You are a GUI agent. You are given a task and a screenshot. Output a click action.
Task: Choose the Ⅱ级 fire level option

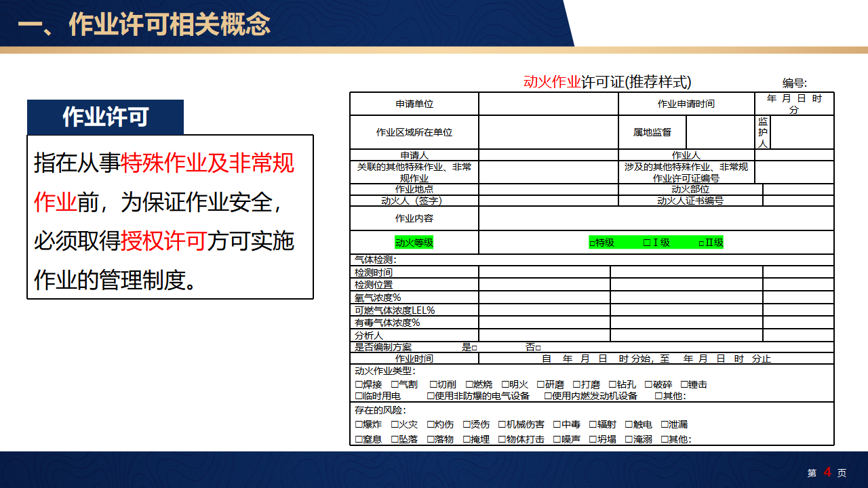click(701, 243)
